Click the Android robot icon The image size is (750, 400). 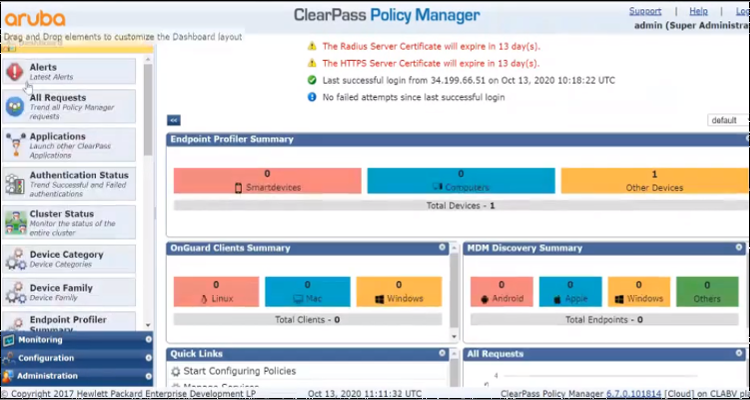486,299
